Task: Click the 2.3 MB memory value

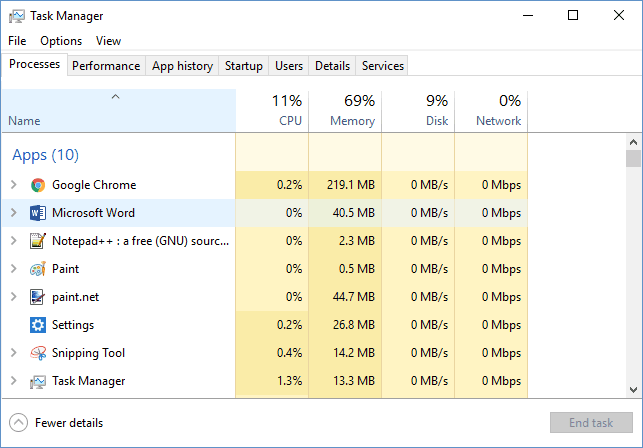Action: click(356, 241)
